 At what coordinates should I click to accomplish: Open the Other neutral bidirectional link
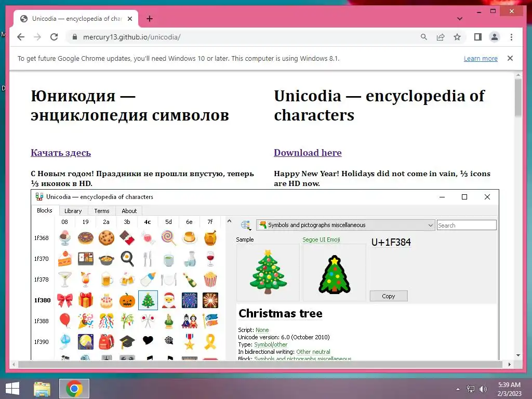pyautogui.click(x=313, y=352)
